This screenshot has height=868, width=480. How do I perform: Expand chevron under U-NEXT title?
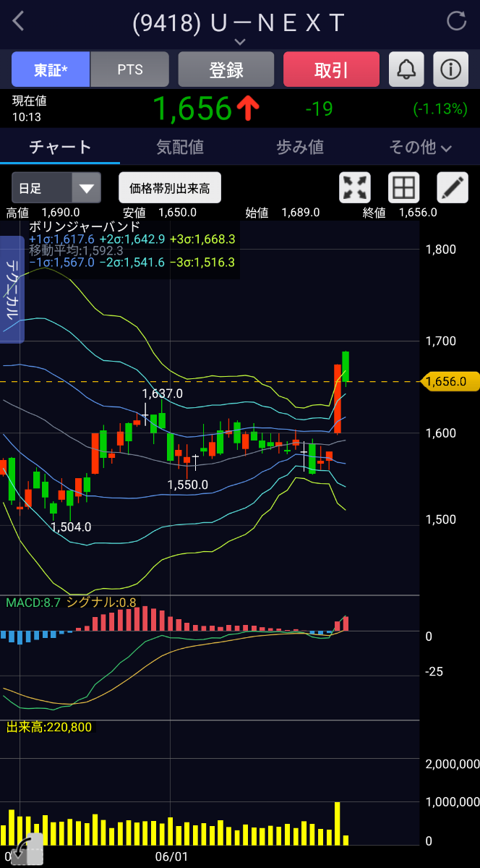point(240,43)
